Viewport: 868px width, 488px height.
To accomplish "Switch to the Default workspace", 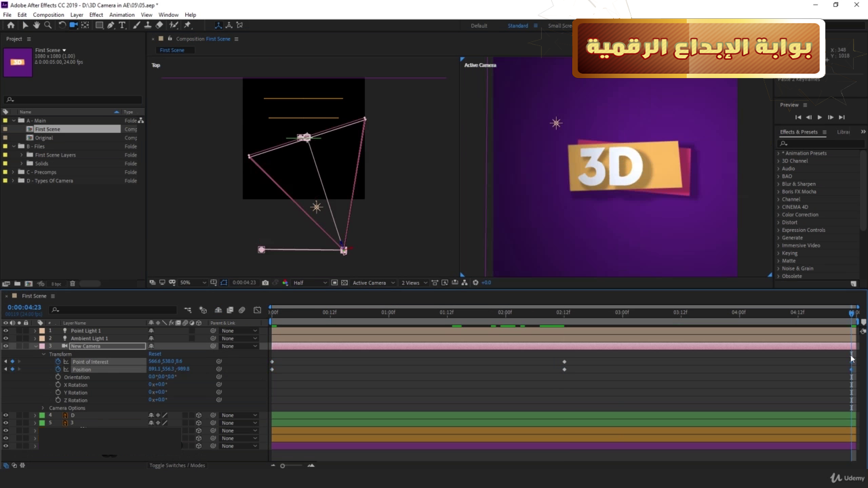I will [x=479, y=26].
